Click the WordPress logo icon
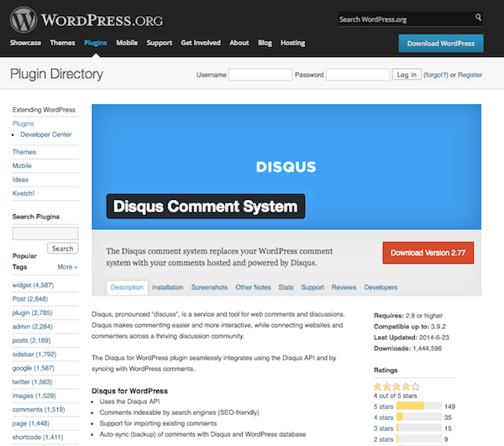The width and height of the screenshot is (504, 446). tap(24, 19)
